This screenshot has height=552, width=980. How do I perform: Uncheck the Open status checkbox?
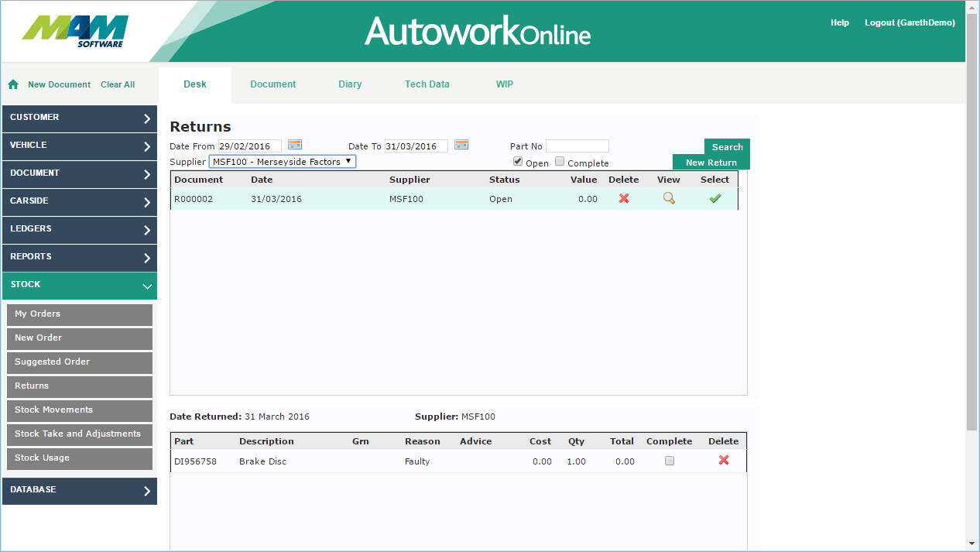tap(518, 162)
